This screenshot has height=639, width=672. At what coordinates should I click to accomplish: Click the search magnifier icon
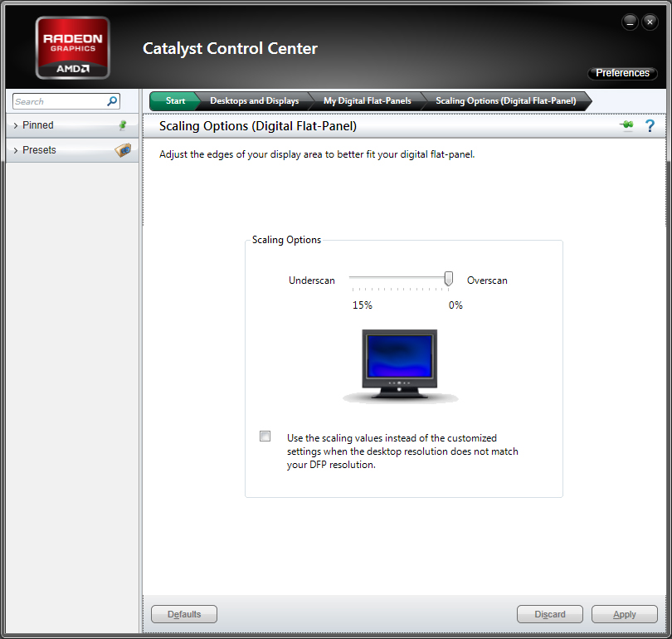pyautogui.click(x=112, y=101)
